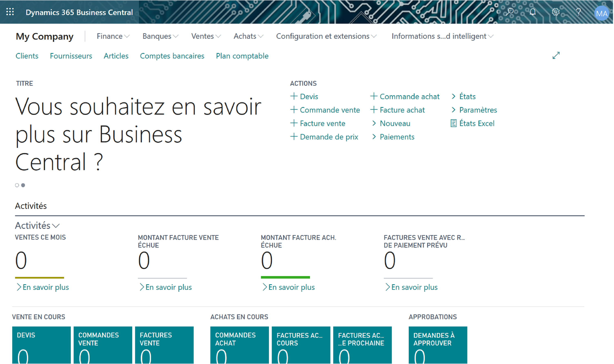Open Comptes bancaires

click(x=172, y=56)
